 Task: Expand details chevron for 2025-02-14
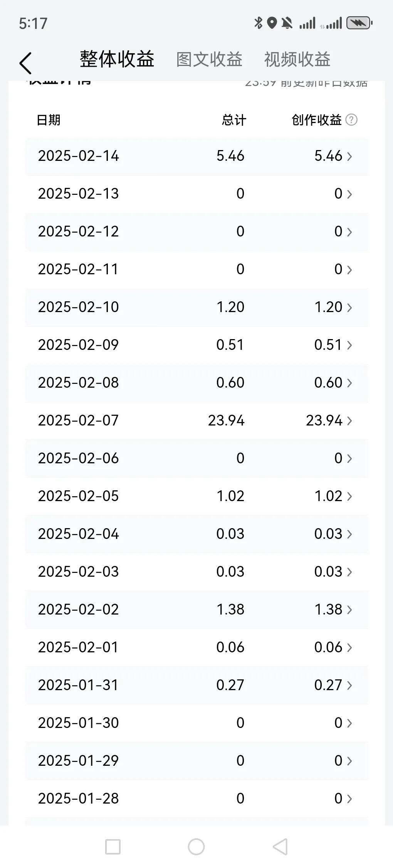pyautogui.click(x=349, y=156)
